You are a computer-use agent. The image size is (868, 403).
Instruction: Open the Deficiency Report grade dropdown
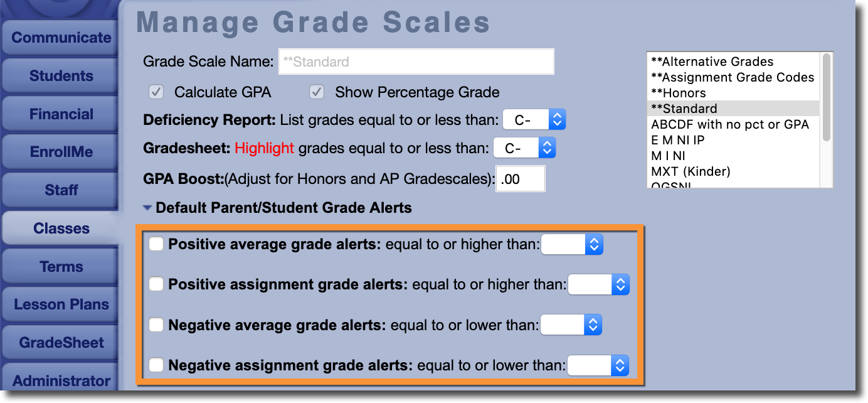coord(534,119)
